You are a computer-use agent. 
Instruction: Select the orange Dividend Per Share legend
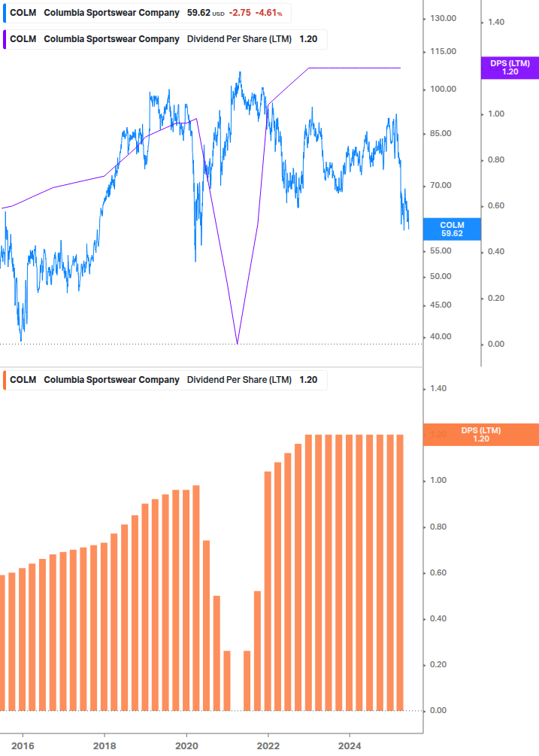[x=165, y=380]
